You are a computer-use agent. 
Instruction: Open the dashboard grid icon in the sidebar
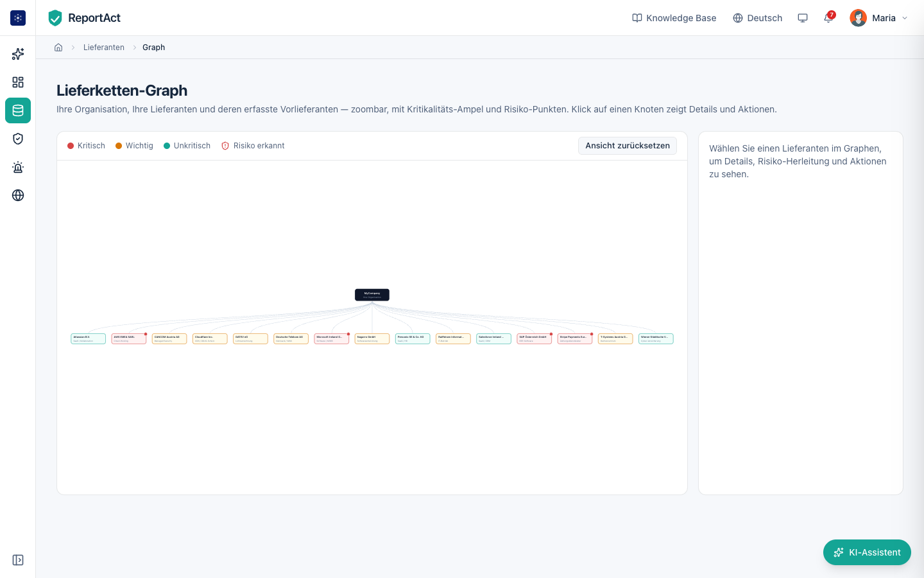(x=18, y=82)
